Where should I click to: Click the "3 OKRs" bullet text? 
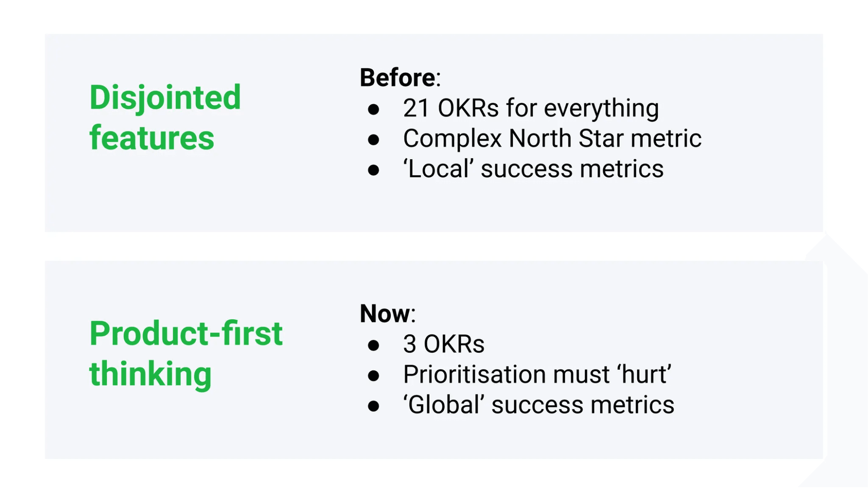(443, 344)
